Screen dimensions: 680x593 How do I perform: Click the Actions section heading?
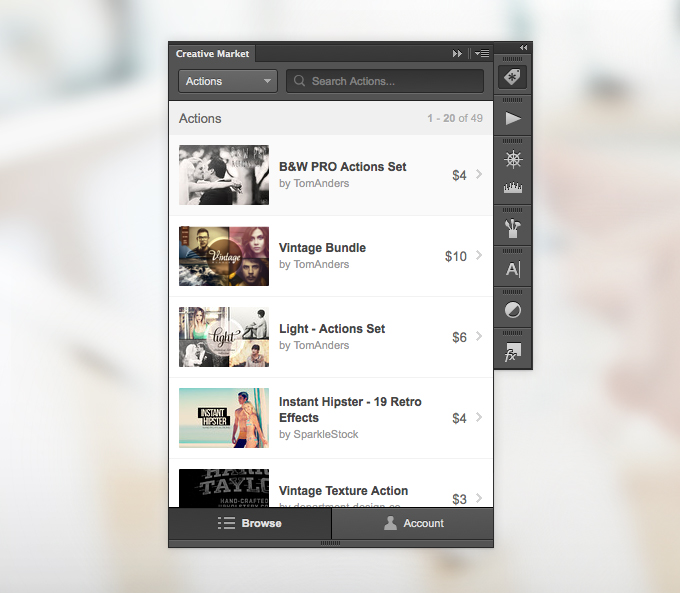pos(200,118)
